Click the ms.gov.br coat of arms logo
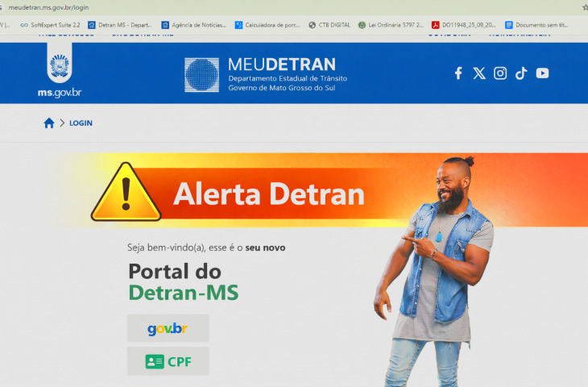Screen dimensions: 588x387 (x=60, y=63)
